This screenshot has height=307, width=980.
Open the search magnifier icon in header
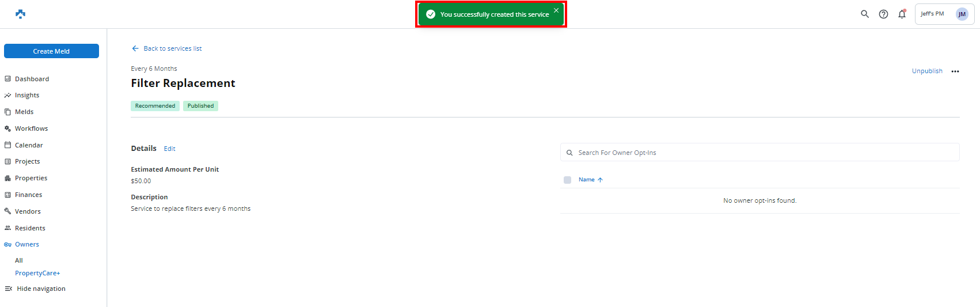[864, 14]
